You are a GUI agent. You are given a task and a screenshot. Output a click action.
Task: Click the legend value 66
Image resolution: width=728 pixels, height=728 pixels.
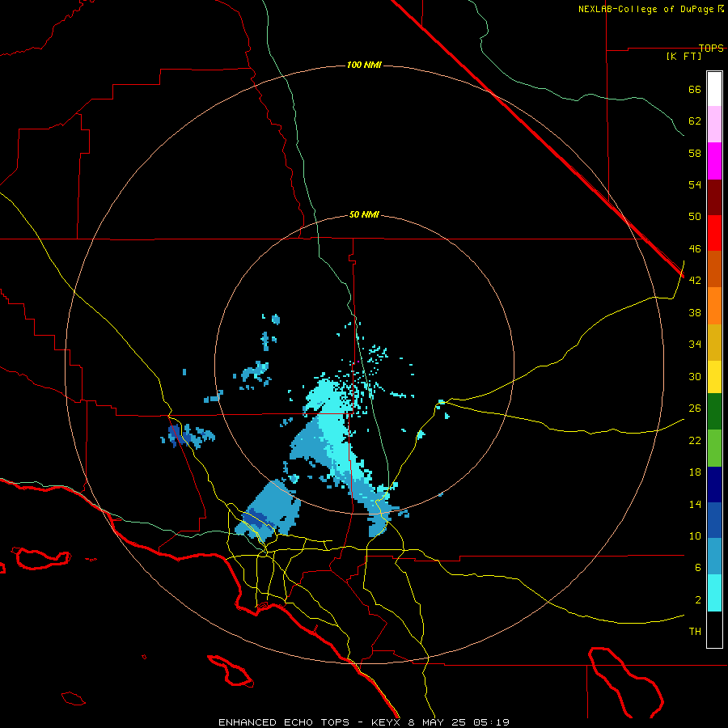tap(695, 89)
